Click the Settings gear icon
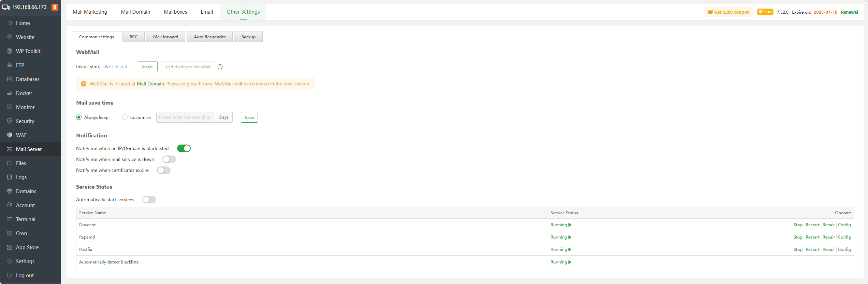 (10, 261)
